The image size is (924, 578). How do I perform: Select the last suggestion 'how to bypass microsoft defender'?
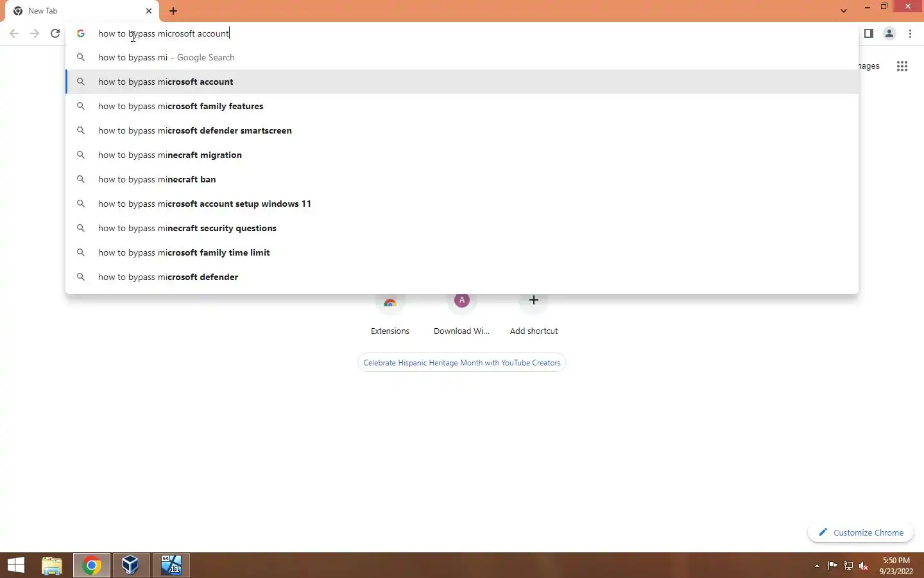pyautogui.click(x=462, y=277)
